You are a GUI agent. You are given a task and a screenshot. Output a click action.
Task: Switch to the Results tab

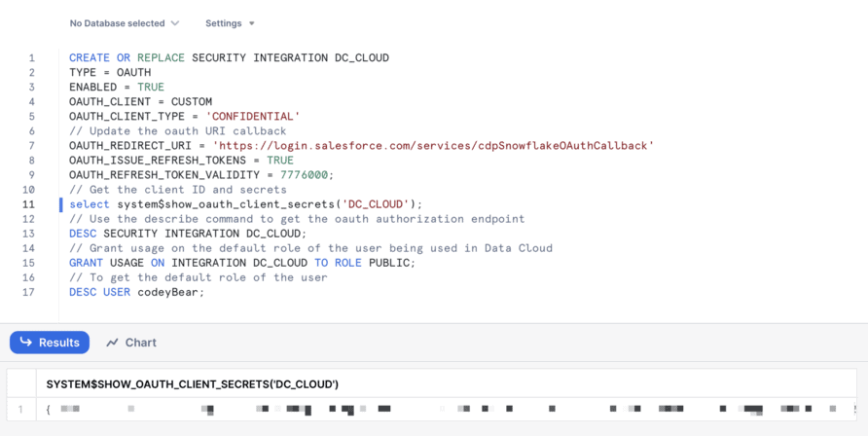tap(50, 343)
